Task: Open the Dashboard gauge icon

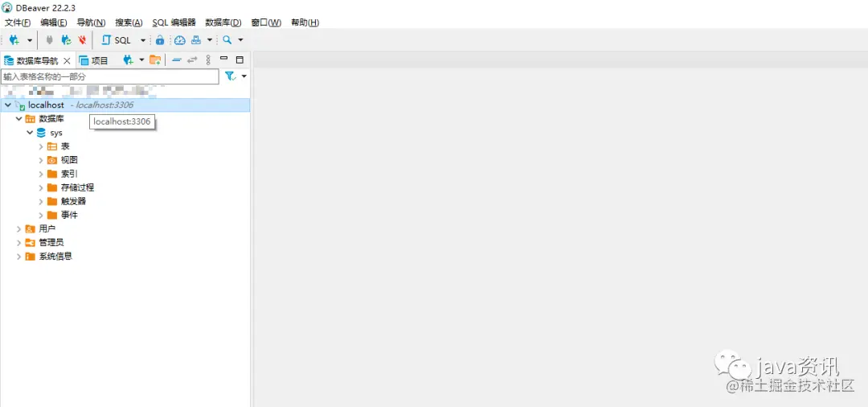Action: 180,40
